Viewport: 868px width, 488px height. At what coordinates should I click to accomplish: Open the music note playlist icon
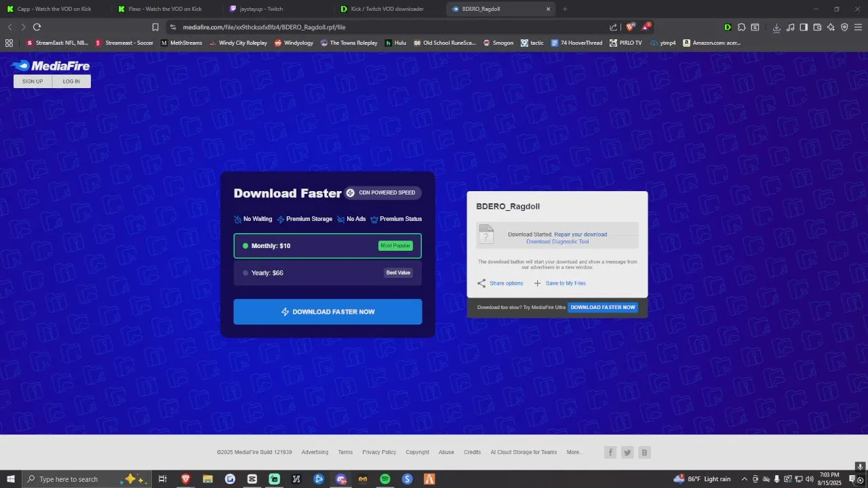pos(790,27)
